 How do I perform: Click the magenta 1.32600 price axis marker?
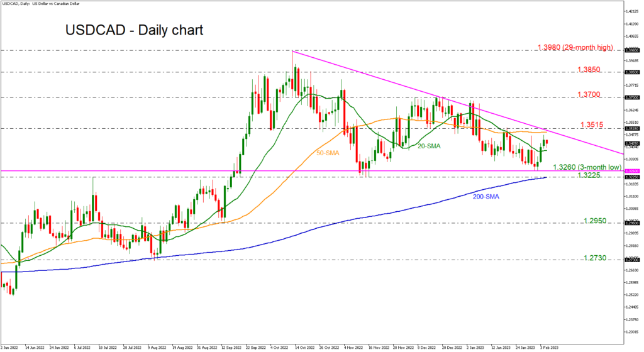click(631, 171)
